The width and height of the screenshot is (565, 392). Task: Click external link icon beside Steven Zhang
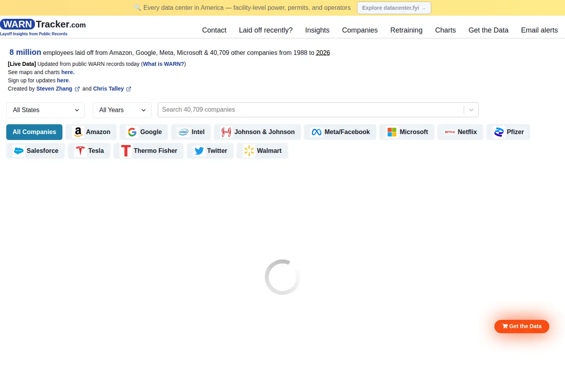tap(77, 89)
